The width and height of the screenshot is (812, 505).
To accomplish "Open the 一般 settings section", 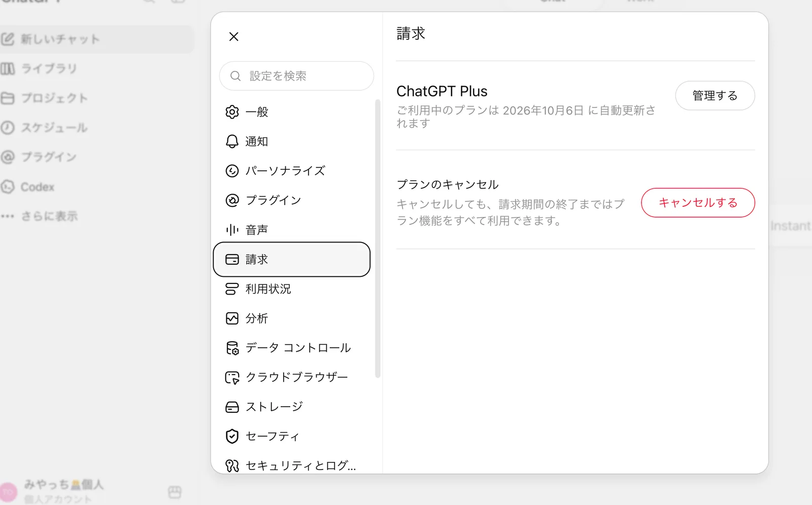I will pos(292,112).
